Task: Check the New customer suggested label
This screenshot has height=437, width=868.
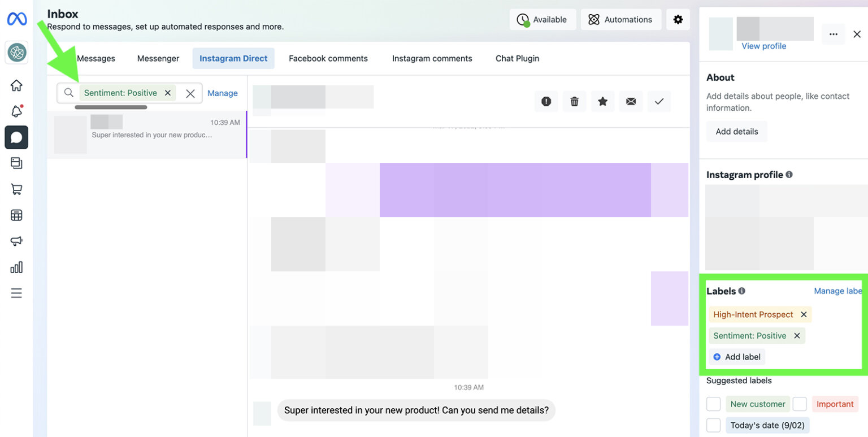Action: pos(714,404)
